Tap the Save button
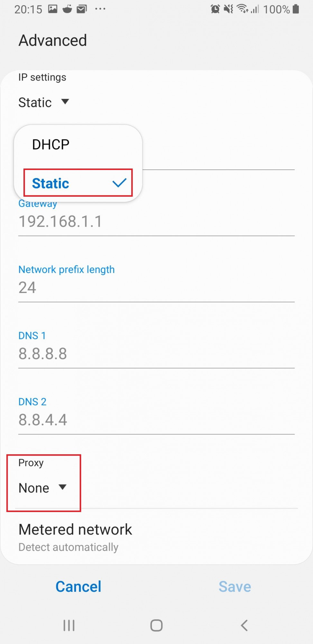Viewport: 313px width, 644px height. click(235, 586)
